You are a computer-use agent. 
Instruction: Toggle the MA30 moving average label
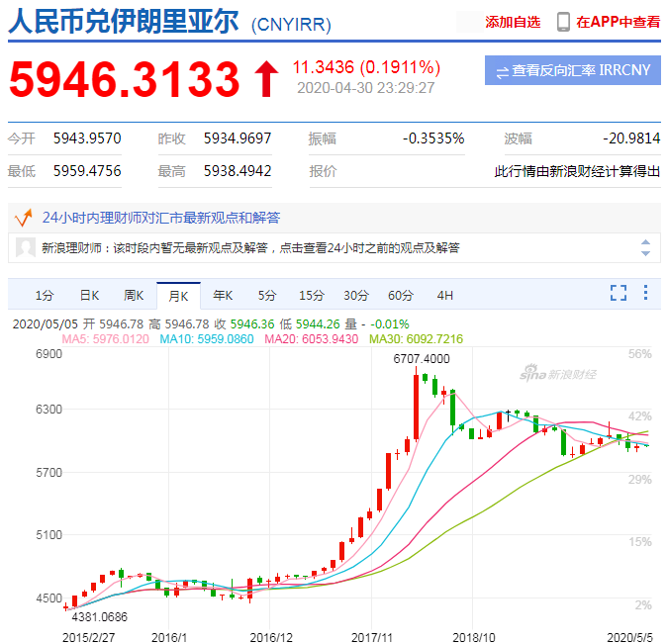pos(416,339)
